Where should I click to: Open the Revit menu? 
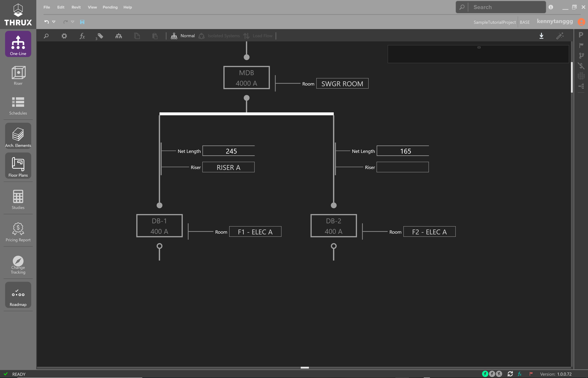(76, 7)
